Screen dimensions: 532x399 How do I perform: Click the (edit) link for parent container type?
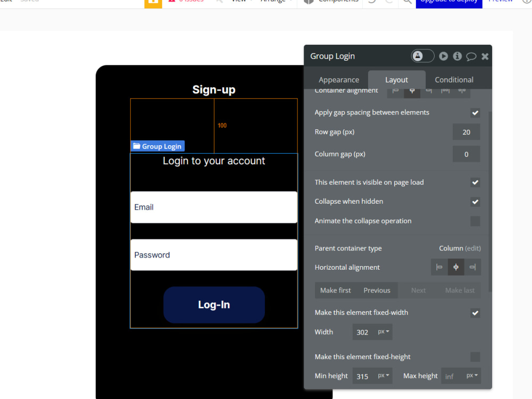coord(472,248)
